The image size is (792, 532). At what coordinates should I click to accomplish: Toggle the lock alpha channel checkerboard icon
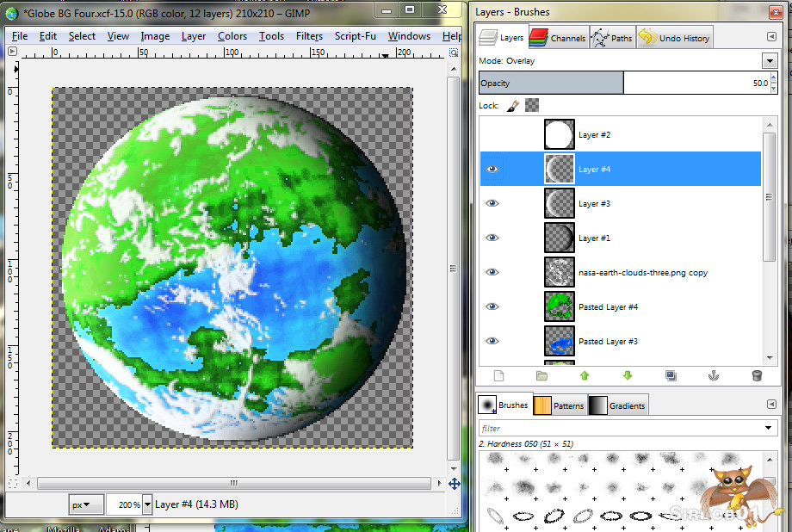tap(532, 106)
